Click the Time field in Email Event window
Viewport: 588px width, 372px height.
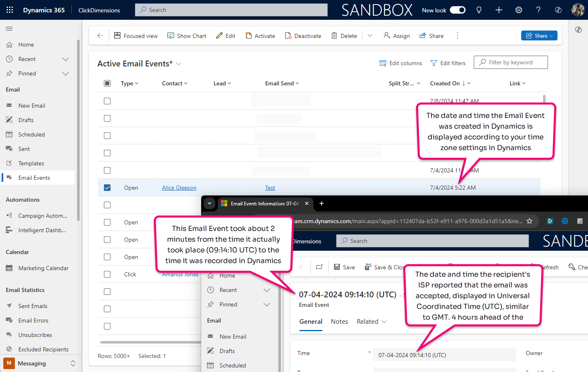pyautogui.click(x=445, y=355)
